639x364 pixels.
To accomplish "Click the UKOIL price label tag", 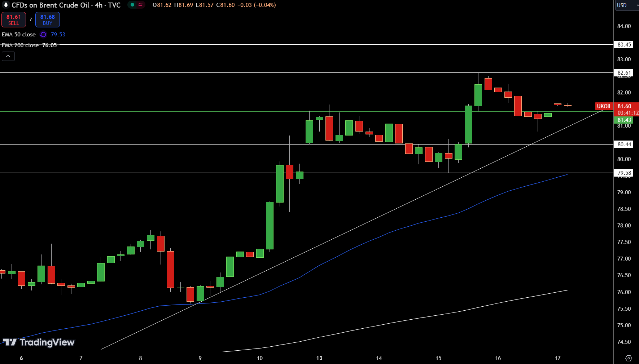I will [604, 106].
